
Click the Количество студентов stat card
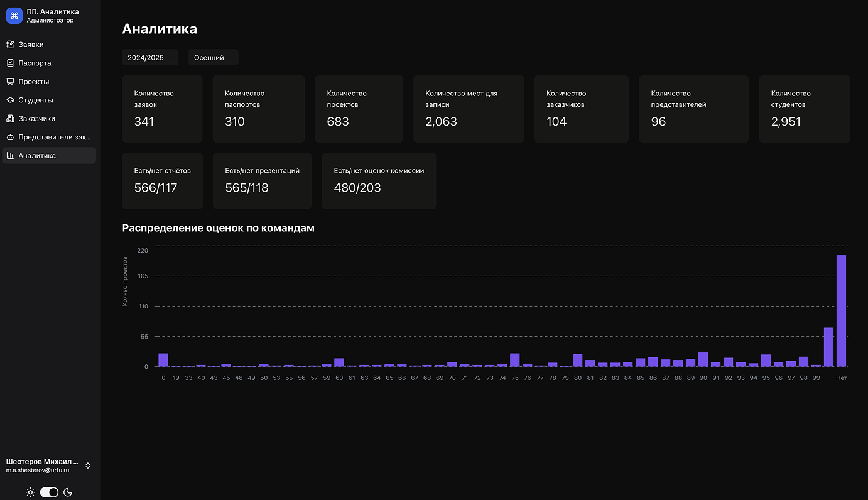click(804, 109)
